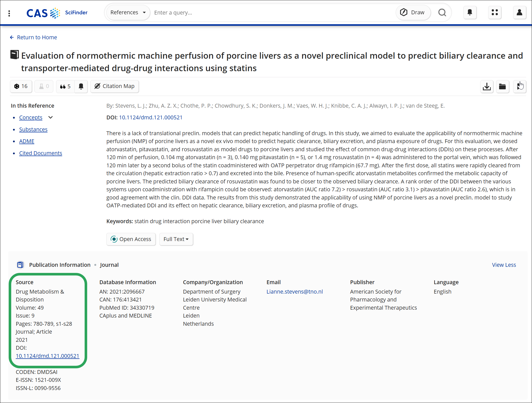The height and width of the screenshot is (403, 532).
Task: Set alert with reference bell icon
Action: (x=81, y=86)
